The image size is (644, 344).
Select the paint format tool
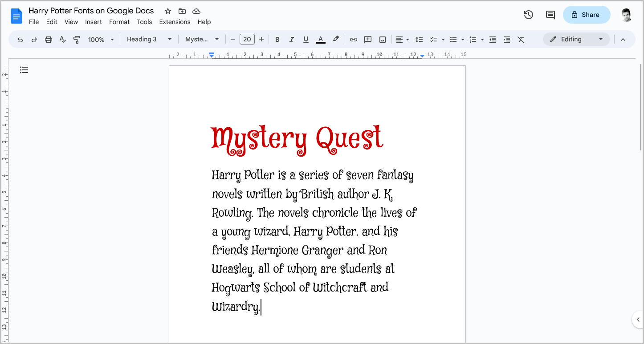click(x=77, y=39)
